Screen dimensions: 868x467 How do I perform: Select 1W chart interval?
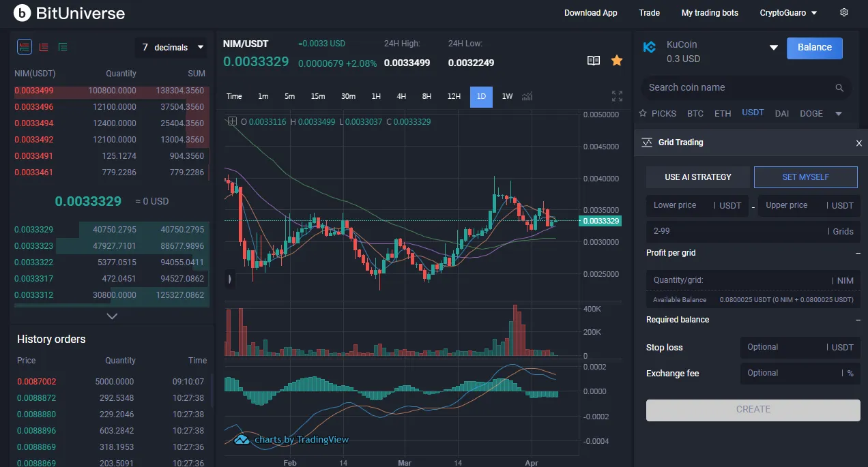(507, 96)
